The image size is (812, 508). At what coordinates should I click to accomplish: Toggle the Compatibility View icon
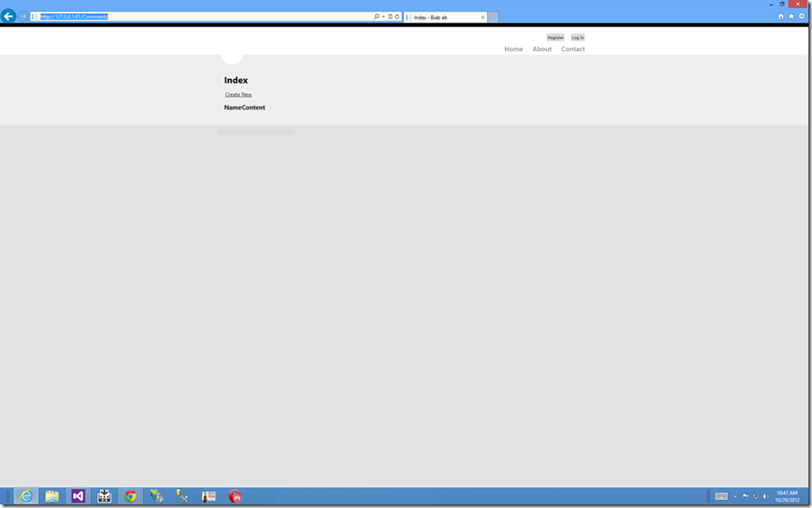391,16
